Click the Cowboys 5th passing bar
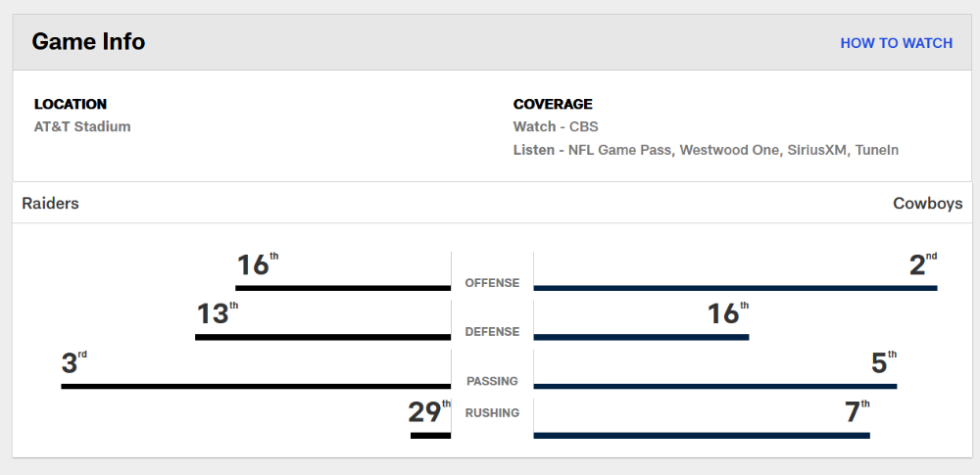 [715, 386]
